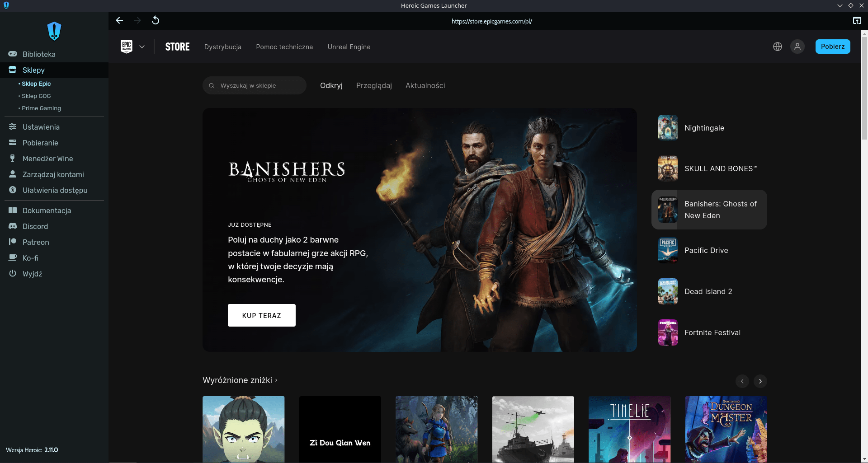Image resolution: width=868 pixels, height=463 pixels.
Task: Open the Zi Dou Qian Wen game card
Action: (340, 429)
